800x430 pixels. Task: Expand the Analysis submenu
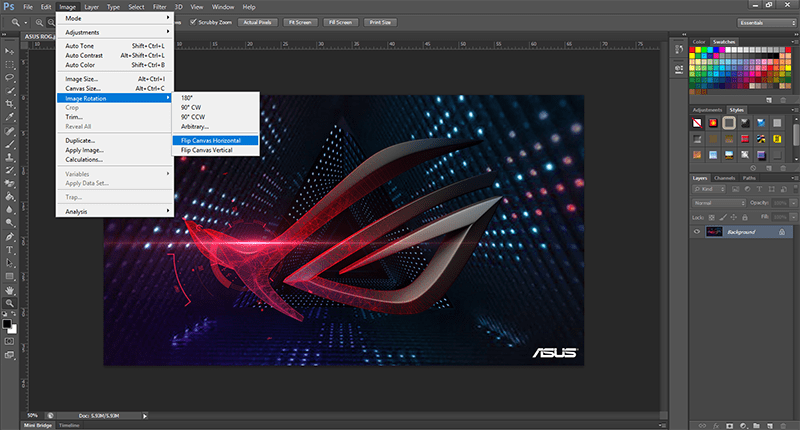(x=115, y=211)
